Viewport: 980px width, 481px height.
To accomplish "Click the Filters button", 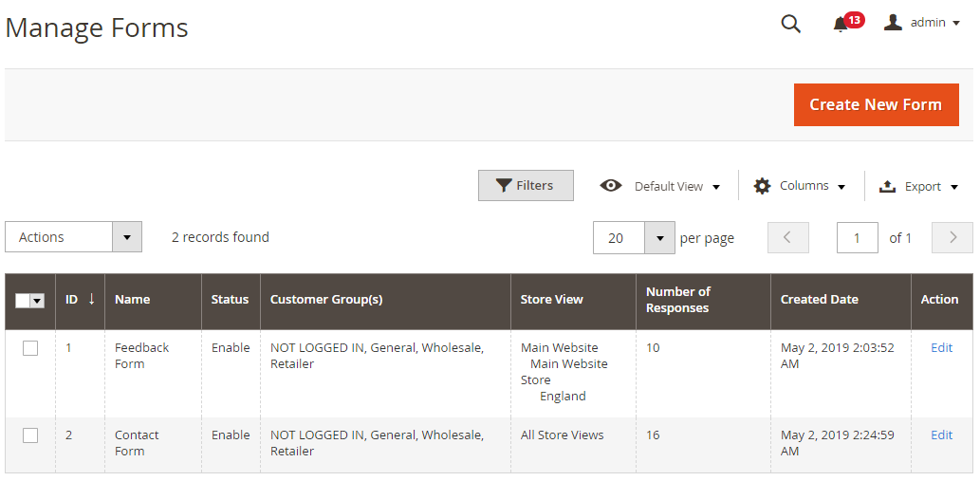I will pyautogui.click(x=526, y=186).
